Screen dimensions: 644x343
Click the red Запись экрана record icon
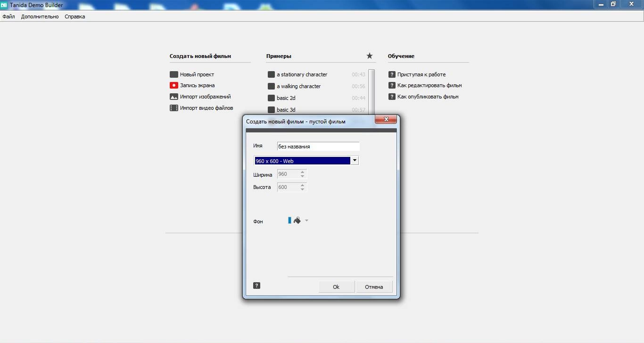174,85
